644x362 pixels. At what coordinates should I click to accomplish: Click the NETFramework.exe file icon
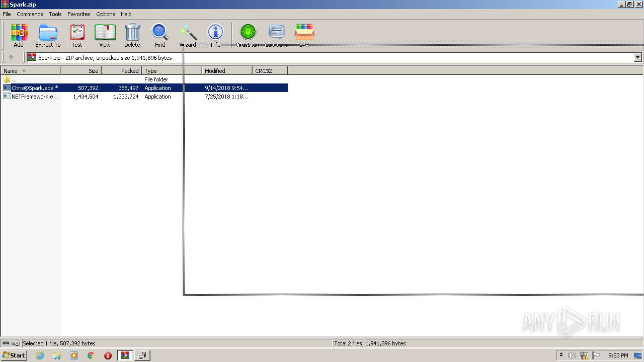click(x=7, y=97)
